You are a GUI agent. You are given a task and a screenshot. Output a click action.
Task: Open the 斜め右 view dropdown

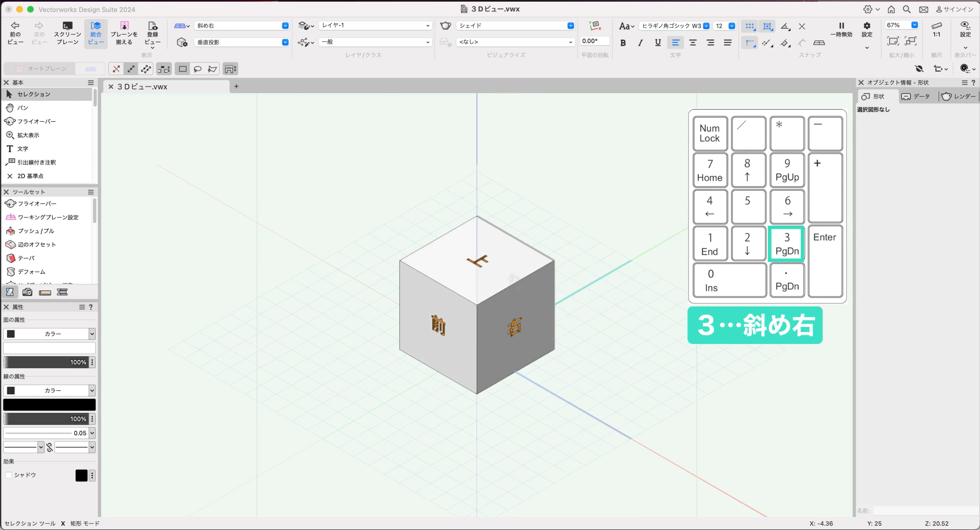242,26
